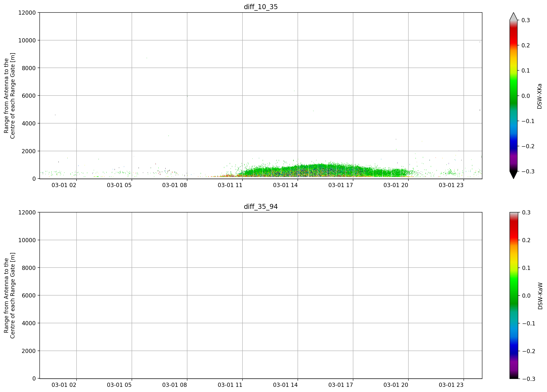Click the 10000 tick label on the top plot
547x392 pixels.
27,40
